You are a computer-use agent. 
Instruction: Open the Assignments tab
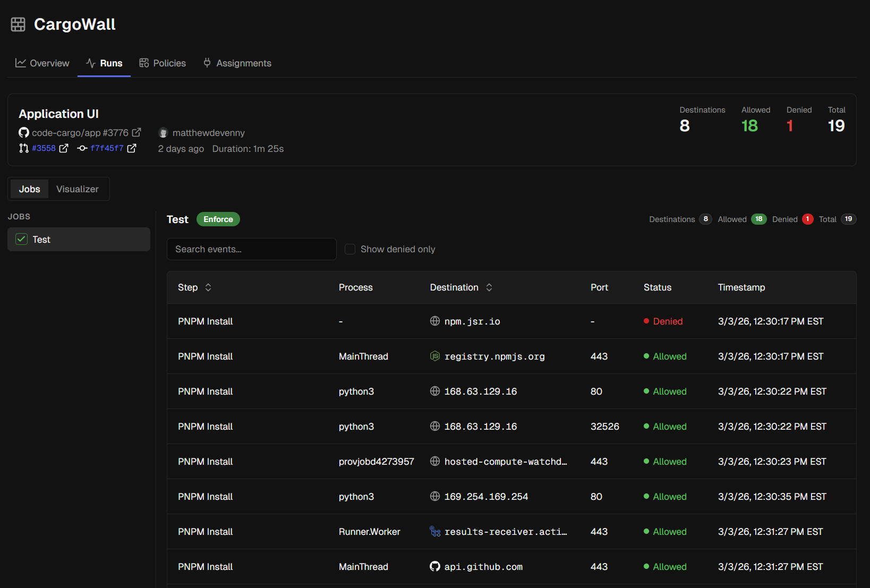point(237,63)
